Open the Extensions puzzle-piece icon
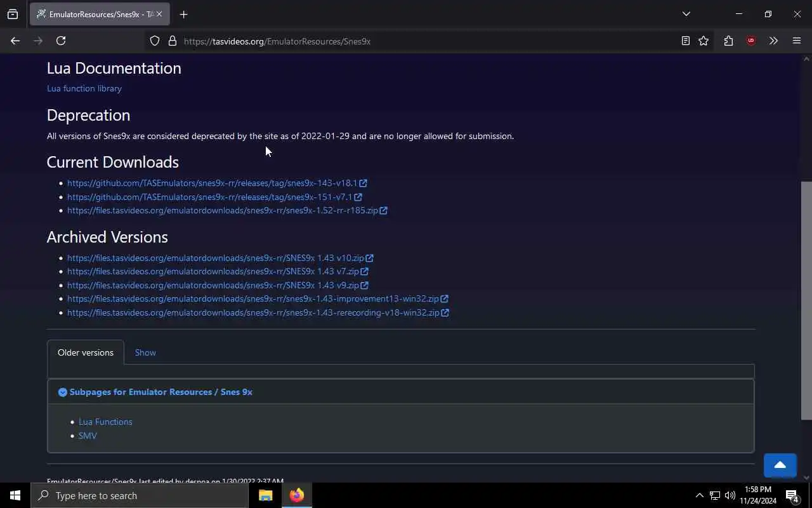This screenshot has width=812, height=508. [x=728, y=41]
